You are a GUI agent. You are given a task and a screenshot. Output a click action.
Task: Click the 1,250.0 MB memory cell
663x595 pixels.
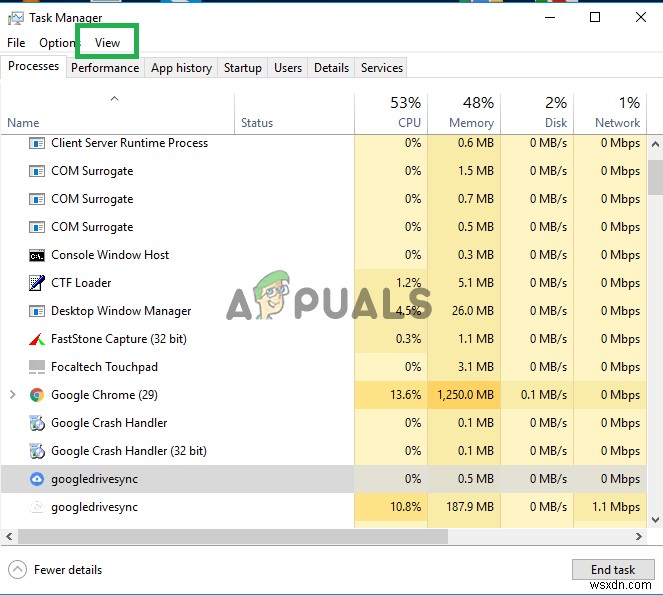(x=464, y=395)
